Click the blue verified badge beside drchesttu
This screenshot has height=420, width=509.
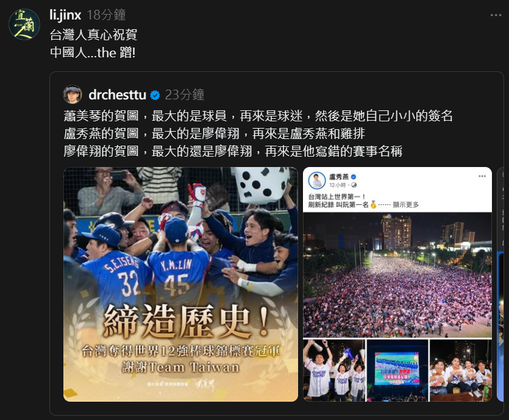click(155, 95)
